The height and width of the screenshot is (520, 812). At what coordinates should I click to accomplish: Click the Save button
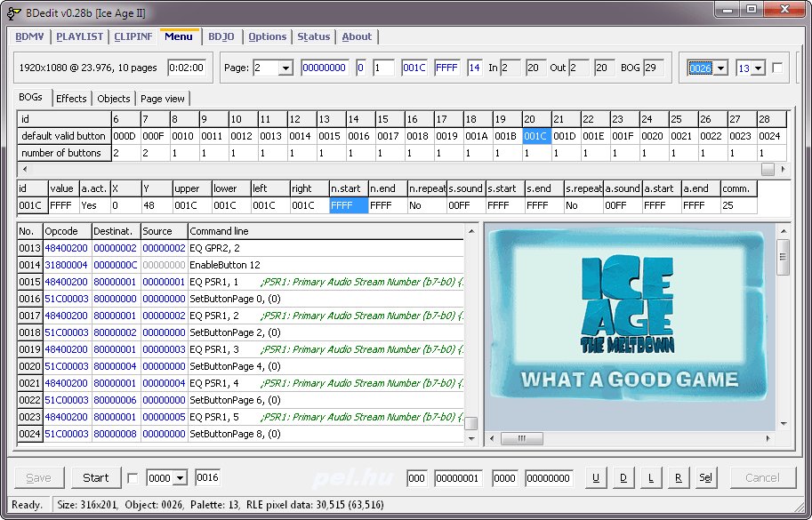click(39, 478)
